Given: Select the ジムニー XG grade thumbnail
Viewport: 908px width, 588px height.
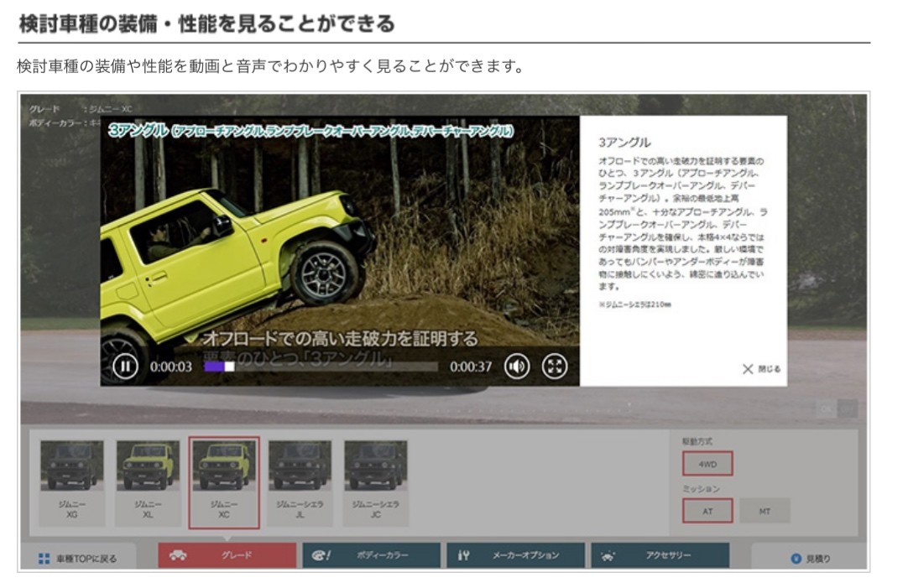Looking at the screenshot, I should (x=72, y=482).
